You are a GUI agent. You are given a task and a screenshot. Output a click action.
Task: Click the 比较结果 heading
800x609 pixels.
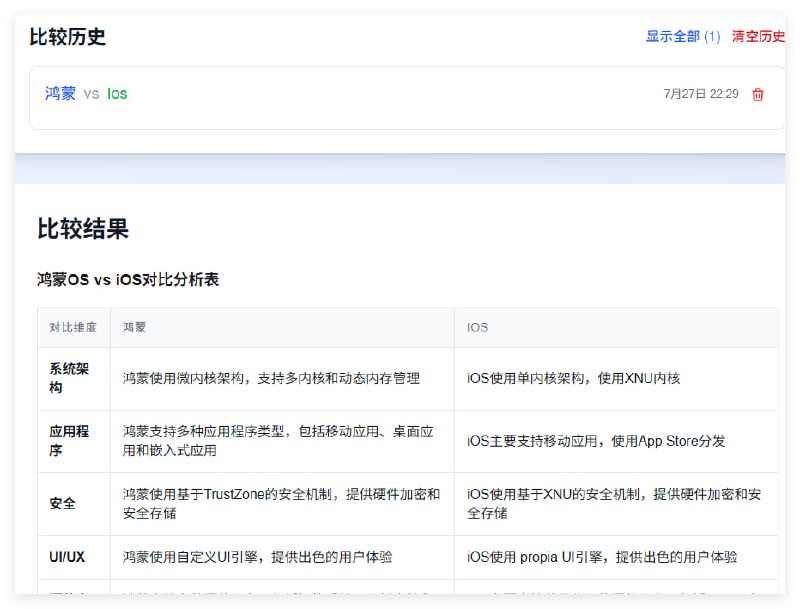[x=83, y=228]
